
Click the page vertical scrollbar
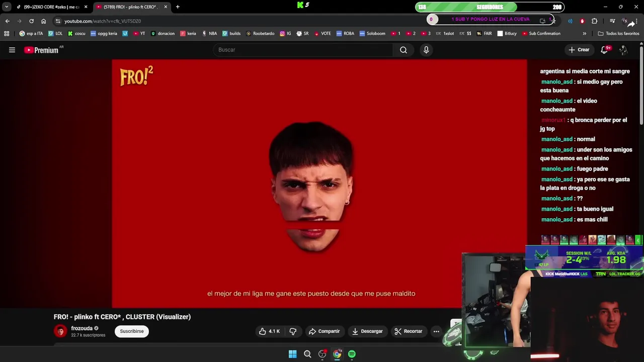coord(641,84)
